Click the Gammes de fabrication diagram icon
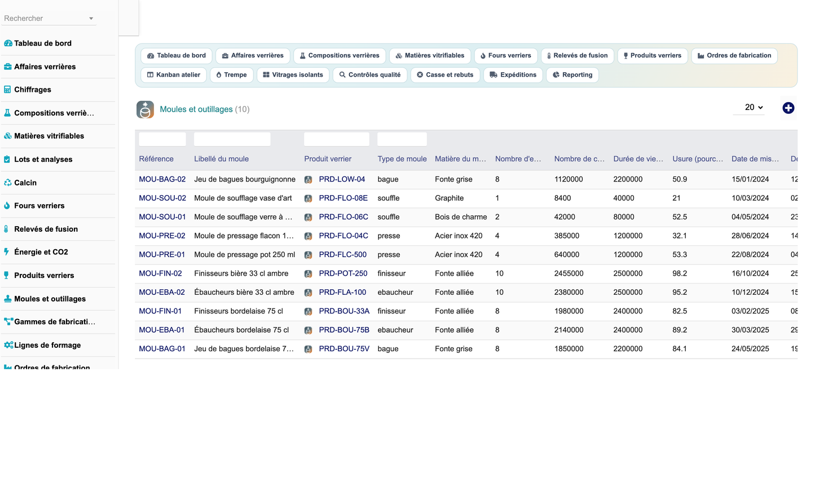The height and width of the screenshot is (504, 815). coord(8,322)
